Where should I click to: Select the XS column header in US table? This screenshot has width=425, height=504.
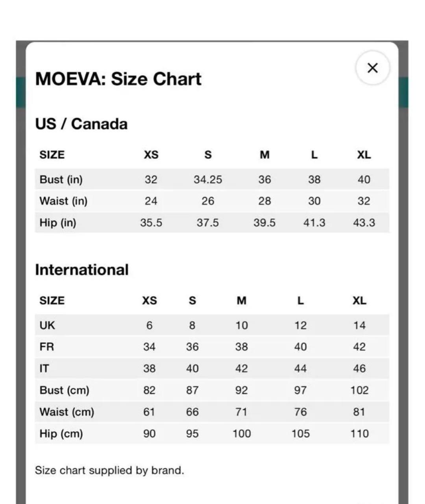coord(151,155)
